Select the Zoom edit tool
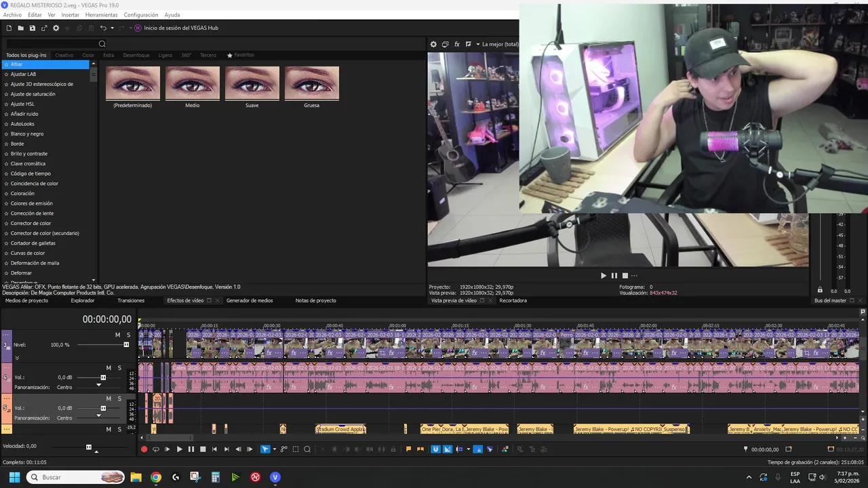The image size is (868, 488). 307,449
